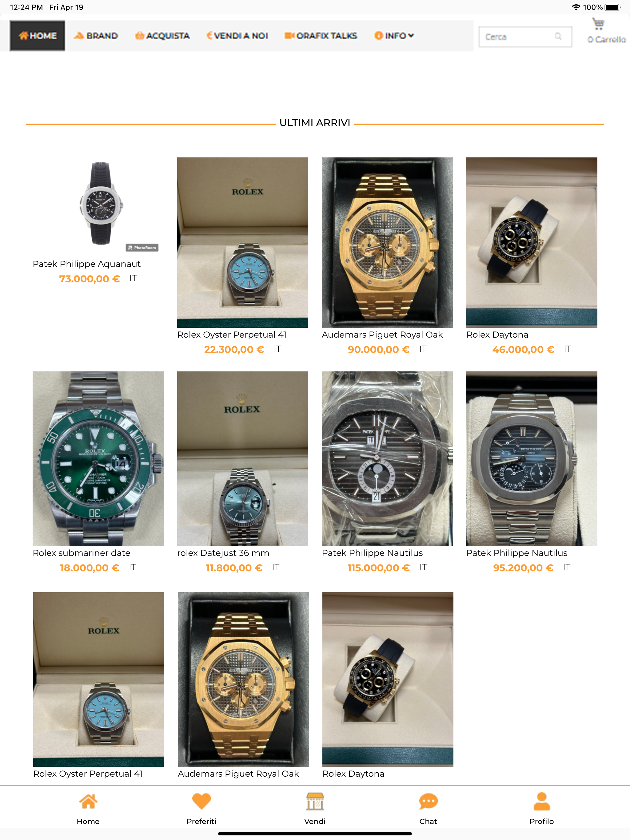Viewport: 630px width, 840px height.
Task: Open the shopping cart icon
Action: pyautogui.click(x=598, y=24)
